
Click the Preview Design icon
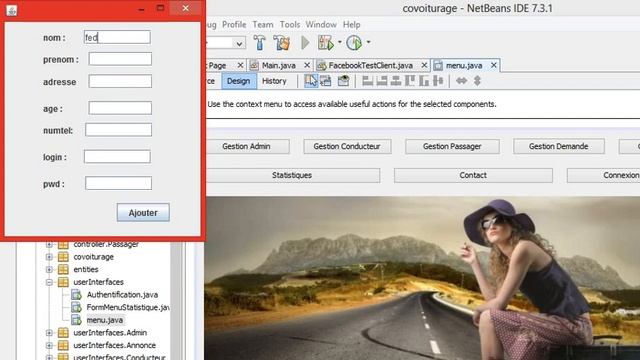343,81
